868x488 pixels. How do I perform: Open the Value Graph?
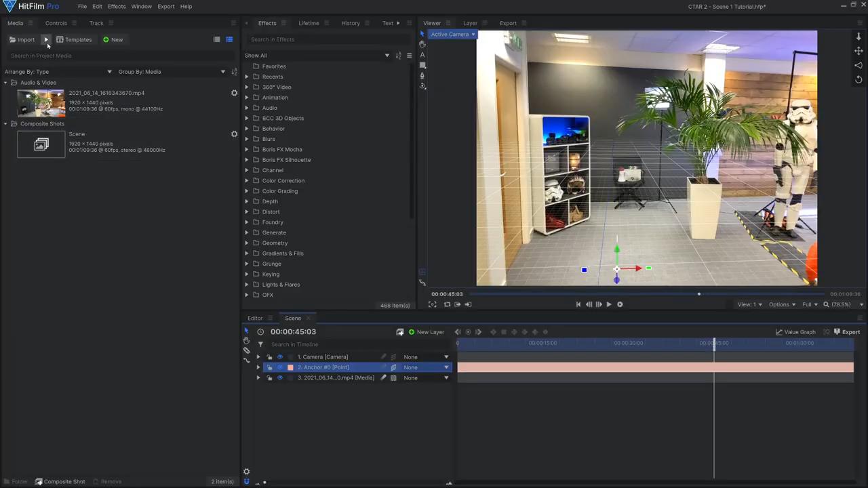click(795, 332)
